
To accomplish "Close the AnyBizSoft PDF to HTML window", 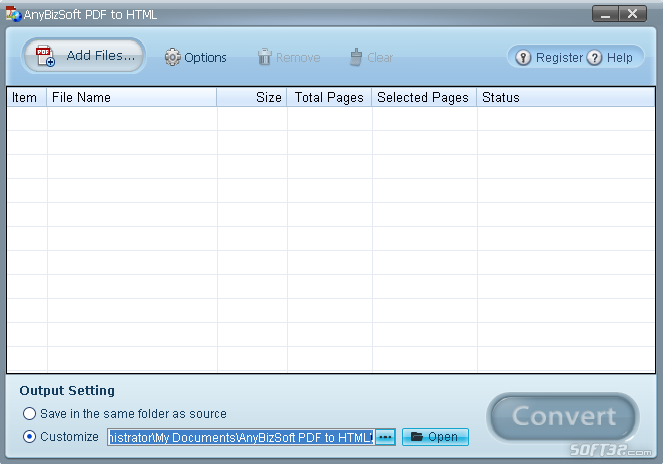I will (x=633, y=14).
